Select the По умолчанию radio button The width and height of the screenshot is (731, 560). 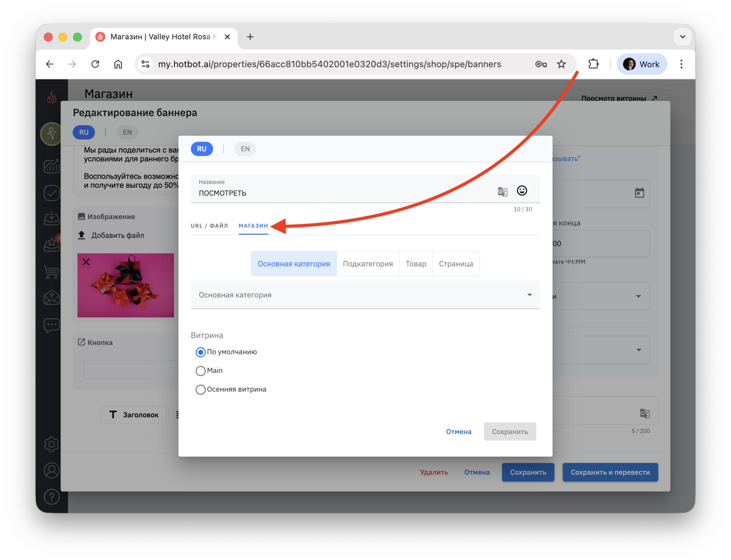(201, 352)
